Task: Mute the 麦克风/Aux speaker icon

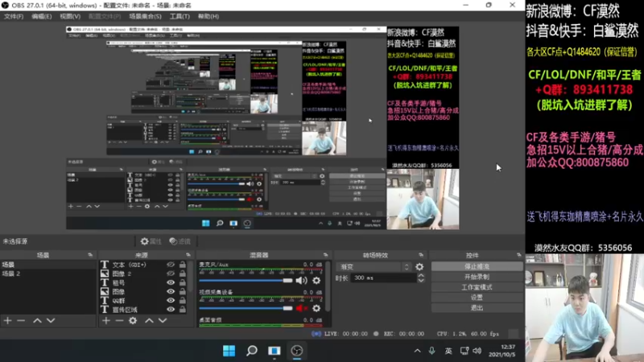Action: pos(301,281)
